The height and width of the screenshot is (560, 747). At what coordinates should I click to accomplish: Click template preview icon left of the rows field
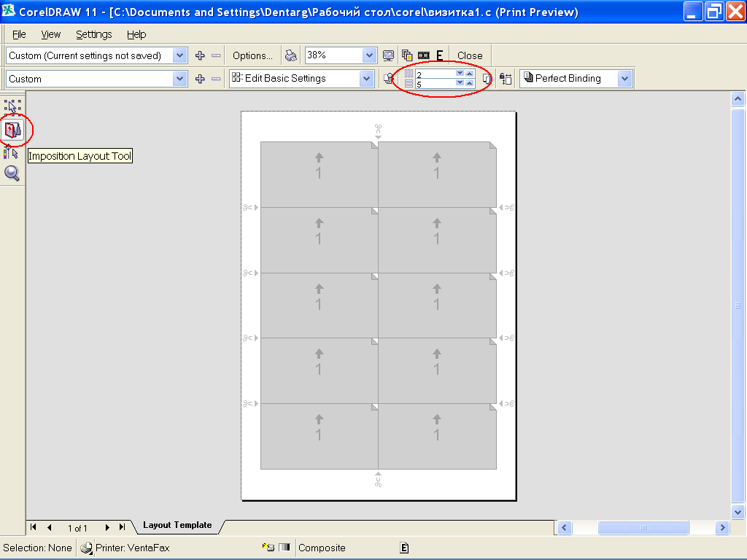389,79
